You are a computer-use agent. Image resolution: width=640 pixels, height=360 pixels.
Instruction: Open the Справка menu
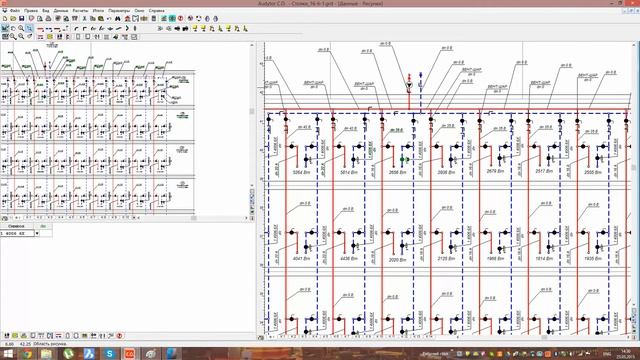pyautogui.click(x=156, y=11)
